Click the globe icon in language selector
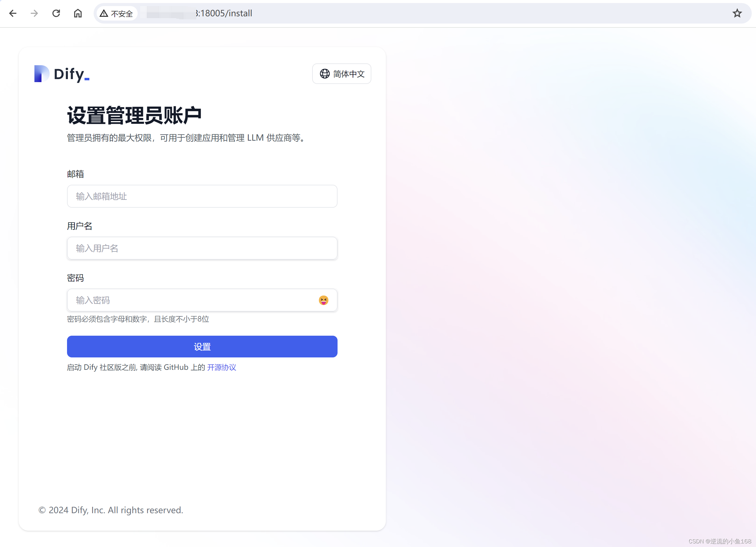756x547 pixels. coord(325,74)
